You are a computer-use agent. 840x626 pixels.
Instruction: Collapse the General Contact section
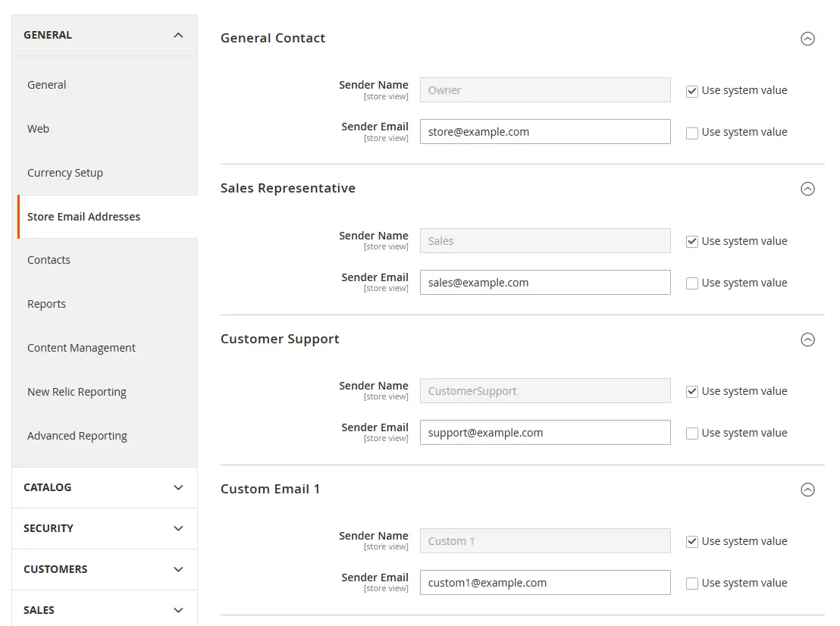pos(807,39)
